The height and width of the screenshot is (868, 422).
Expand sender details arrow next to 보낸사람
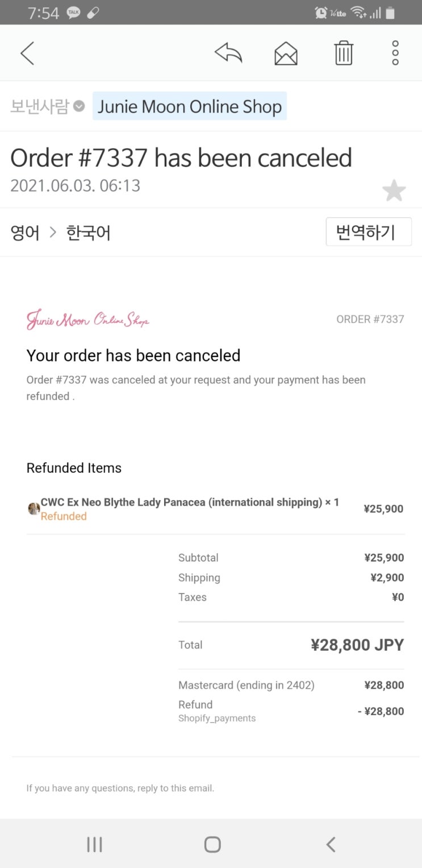(80, 106)
